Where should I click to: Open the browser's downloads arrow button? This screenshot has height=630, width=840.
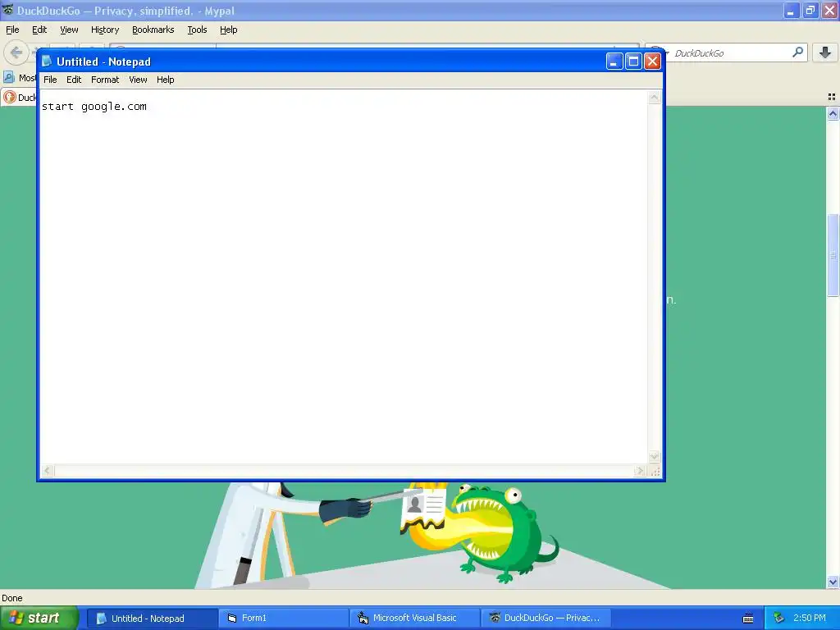[x=825, y=52]
